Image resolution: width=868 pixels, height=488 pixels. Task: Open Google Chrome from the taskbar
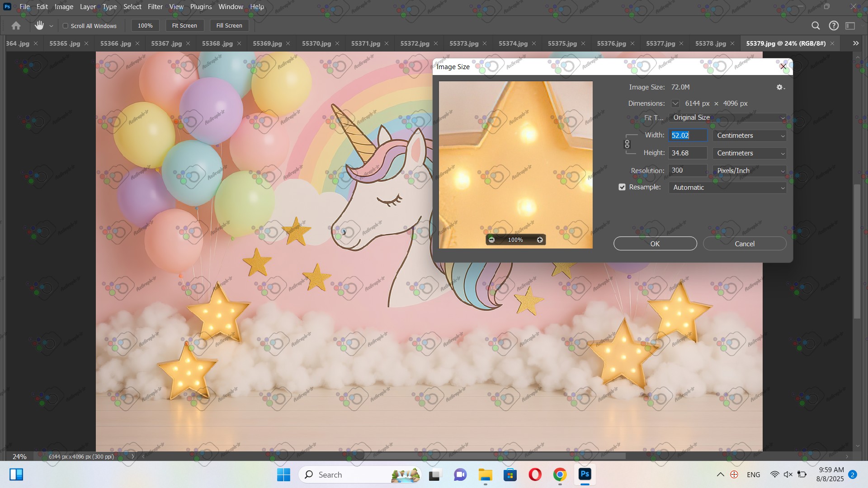pos(560,475)
